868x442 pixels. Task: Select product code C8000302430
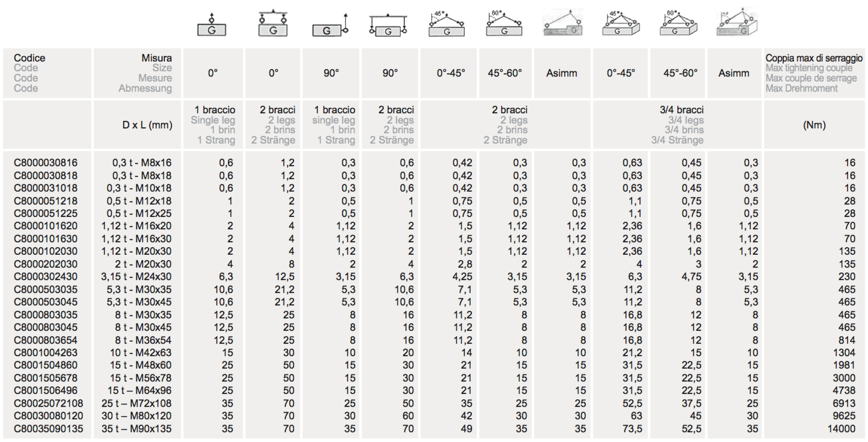(x=45, y=277)
